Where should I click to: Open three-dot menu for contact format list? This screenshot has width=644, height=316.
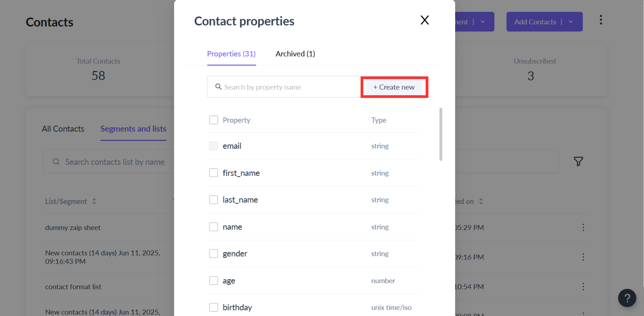(583, 287)
